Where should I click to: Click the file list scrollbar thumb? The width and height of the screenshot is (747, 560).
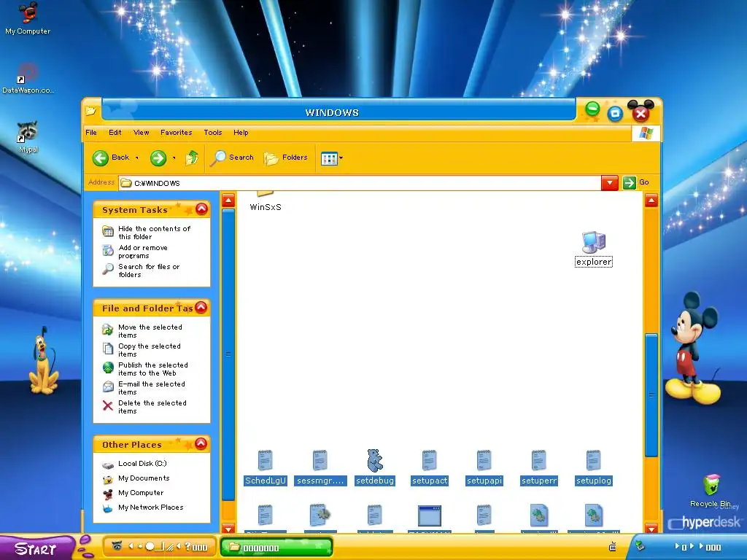[651, 394]
